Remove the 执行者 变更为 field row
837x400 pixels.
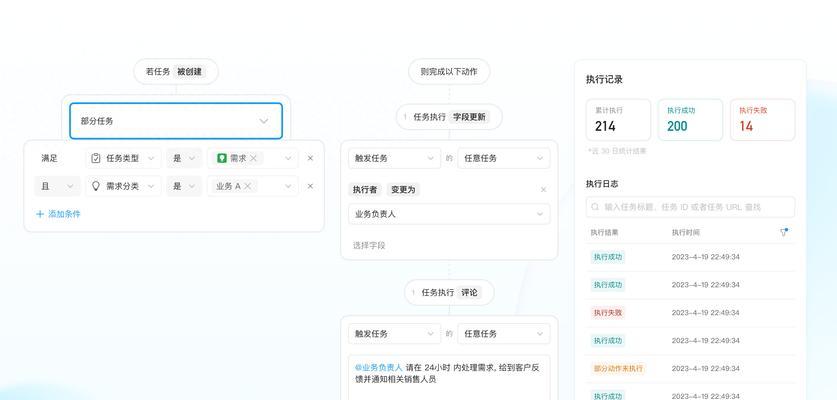click(543, 190)
